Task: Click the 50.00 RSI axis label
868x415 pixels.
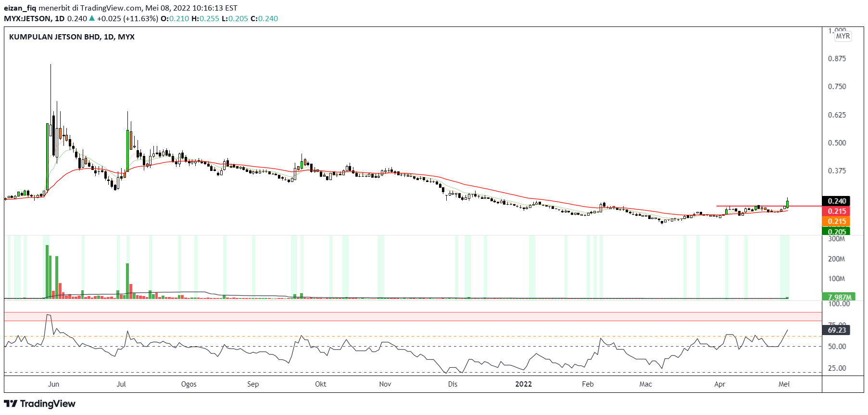Action: coord(837,347)
